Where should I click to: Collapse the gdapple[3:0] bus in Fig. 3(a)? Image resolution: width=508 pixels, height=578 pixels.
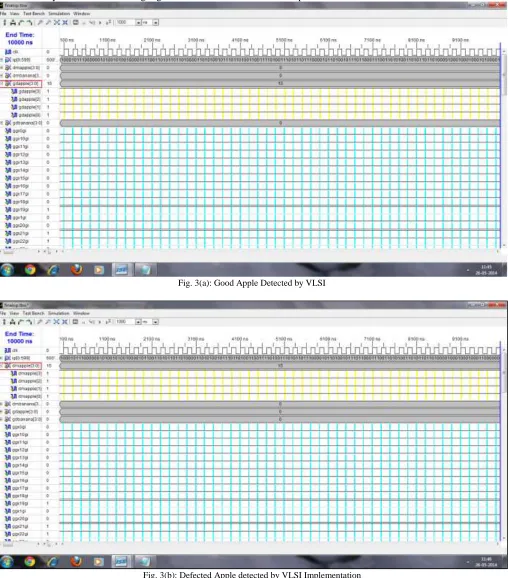click(x=1, y=84)
